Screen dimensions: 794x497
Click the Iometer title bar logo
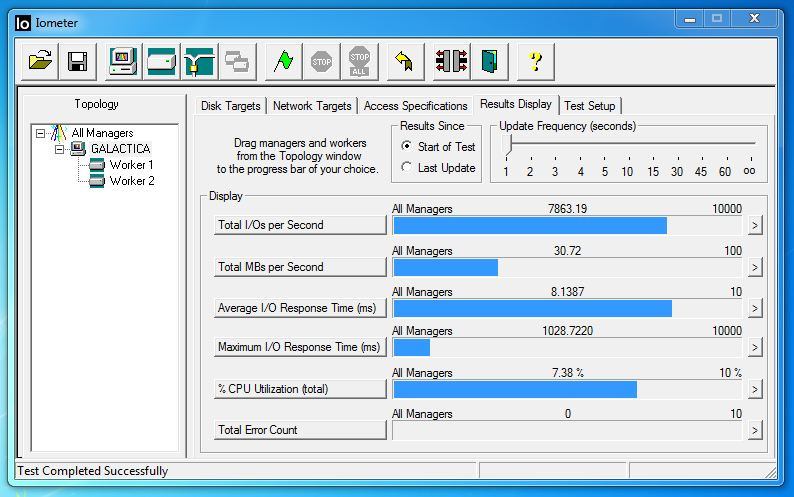click(23, 23)
